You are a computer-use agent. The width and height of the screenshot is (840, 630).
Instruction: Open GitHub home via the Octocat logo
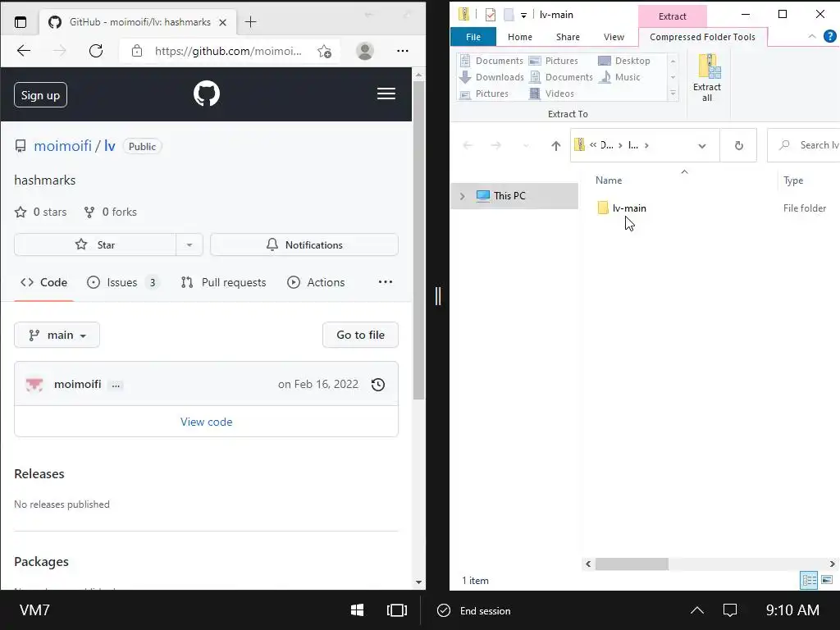tap(206, 94)
